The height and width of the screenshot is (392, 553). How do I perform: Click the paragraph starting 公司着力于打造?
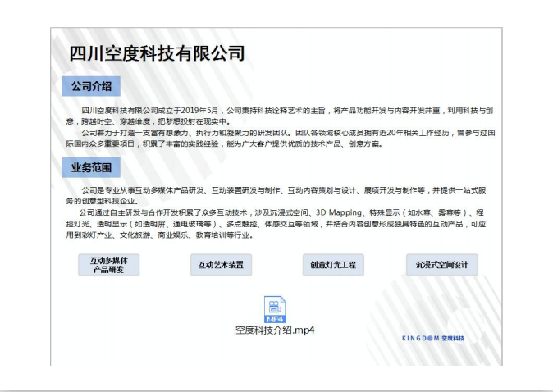pyautogui.click(x=281, y=139)
